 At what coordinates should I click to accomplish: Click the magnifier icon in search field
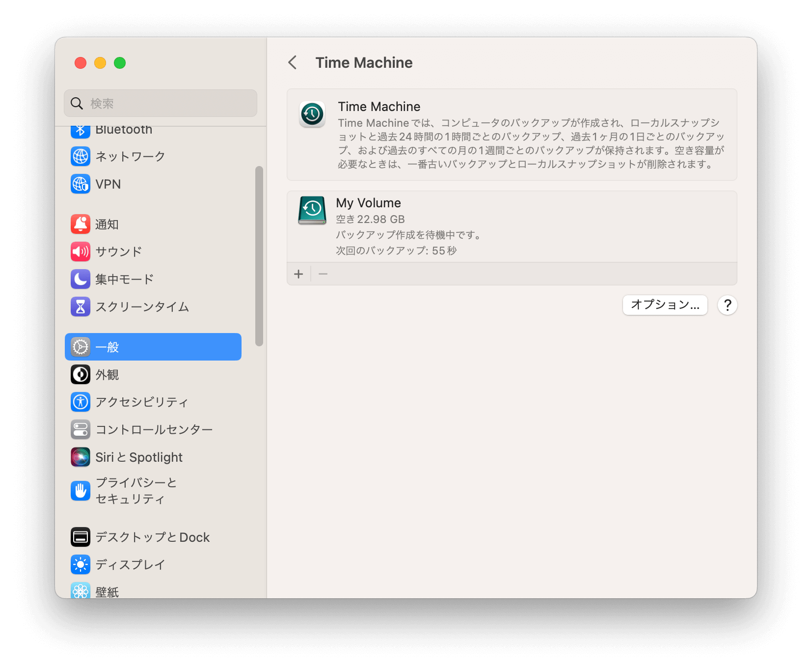(77, 103)
